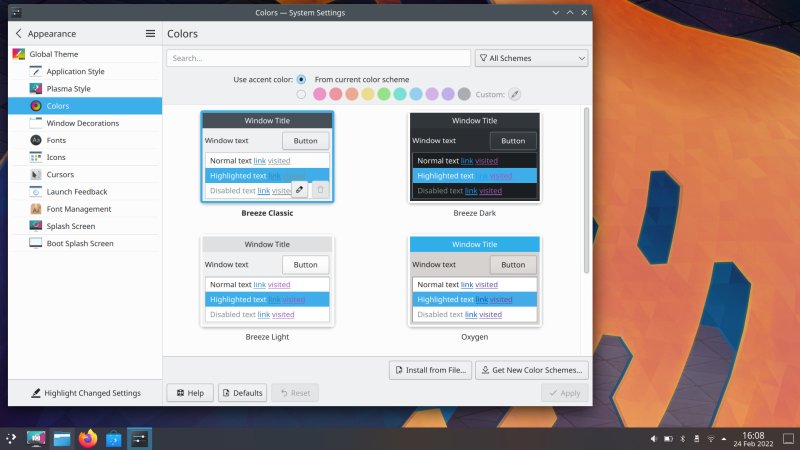Open the hamburger menu beside Appearance

pyautogui.click(x=150, y=33)
